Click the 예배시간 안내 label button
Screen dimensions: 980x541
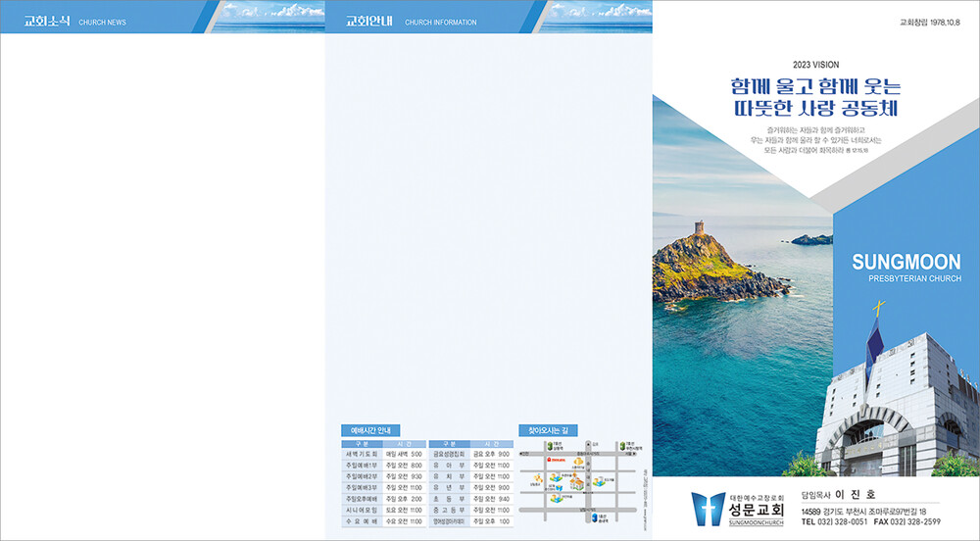click(370, 430)
